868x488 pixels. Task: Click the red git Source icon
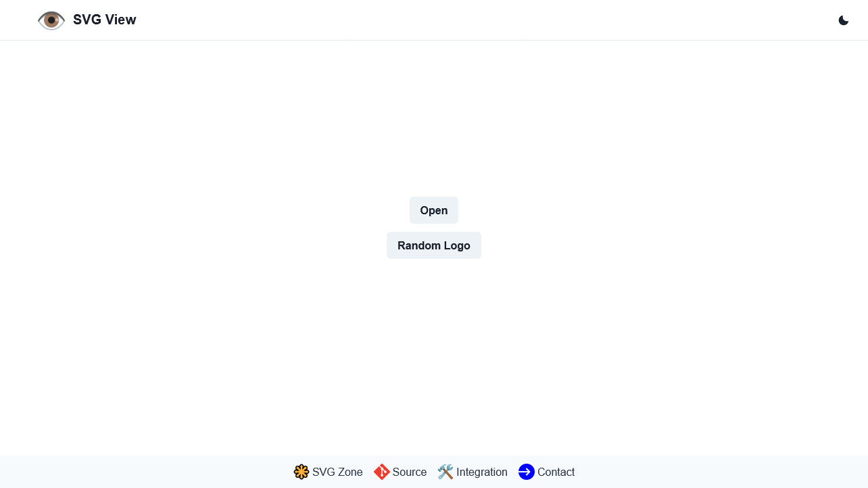point(382,472)
